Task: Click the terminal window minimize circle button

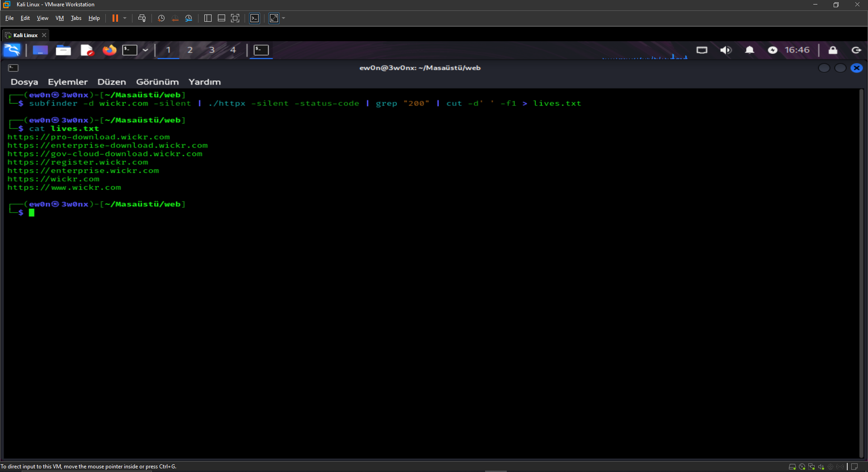Action: pyautogui.click(x=824, y=68)
